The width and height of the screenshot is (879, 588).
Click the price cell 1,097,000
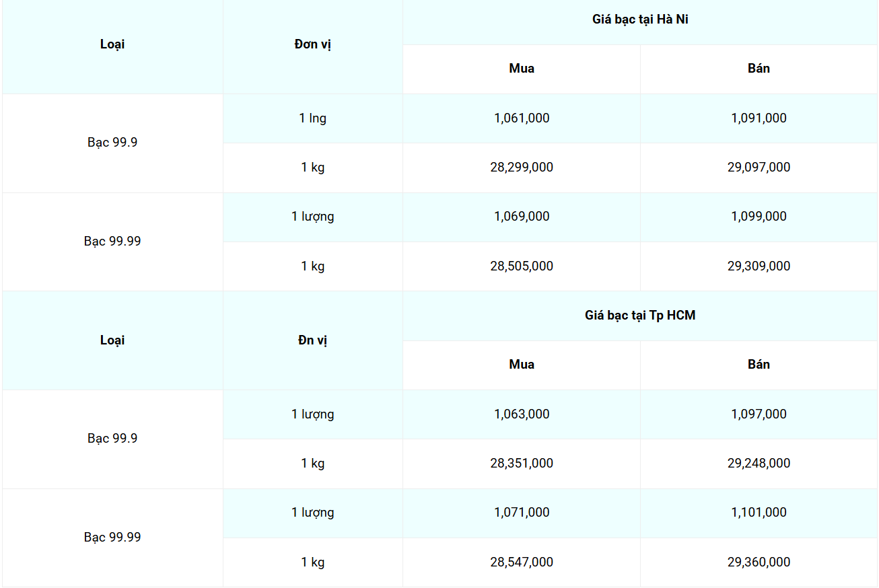pos(759,414)
